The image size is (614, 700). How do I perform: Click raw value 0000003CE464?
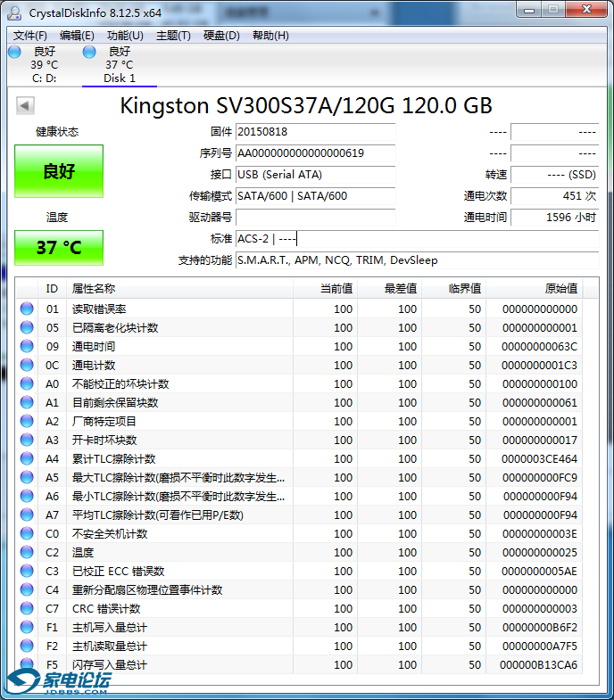coord(539,459)
